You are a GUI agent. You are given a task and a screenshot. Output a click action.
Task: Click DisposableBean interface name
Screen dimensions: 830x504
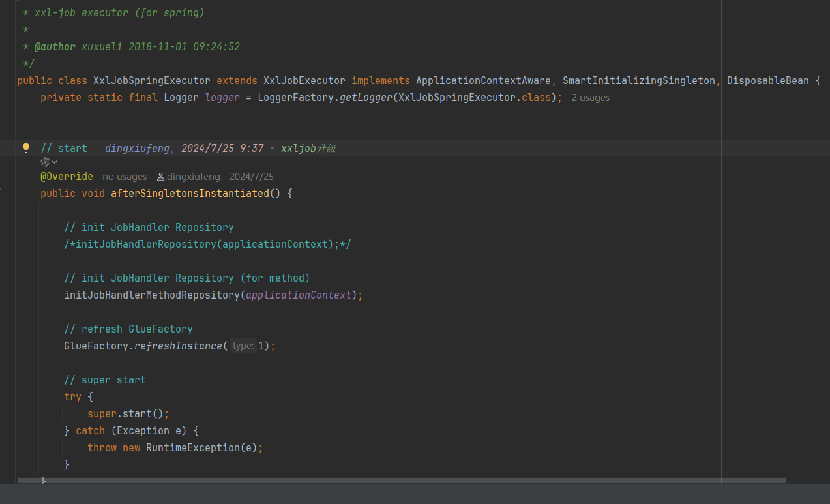point(768,81)
